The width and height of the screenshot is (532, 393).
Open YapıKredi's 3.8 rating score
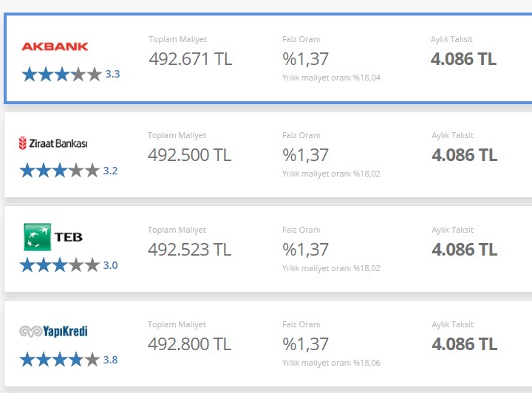[x=111, y=360]
